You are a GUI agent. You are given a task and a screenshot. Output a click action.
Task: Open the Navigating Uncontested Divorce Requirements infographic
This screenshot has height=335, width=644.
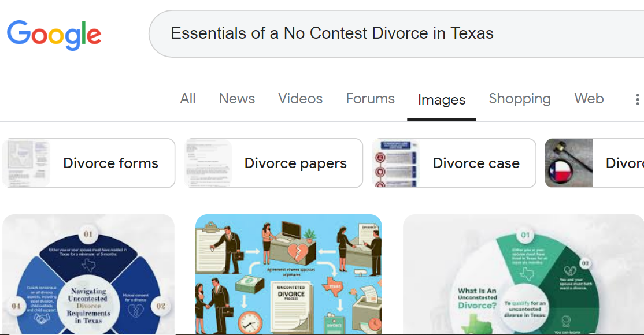88,274
